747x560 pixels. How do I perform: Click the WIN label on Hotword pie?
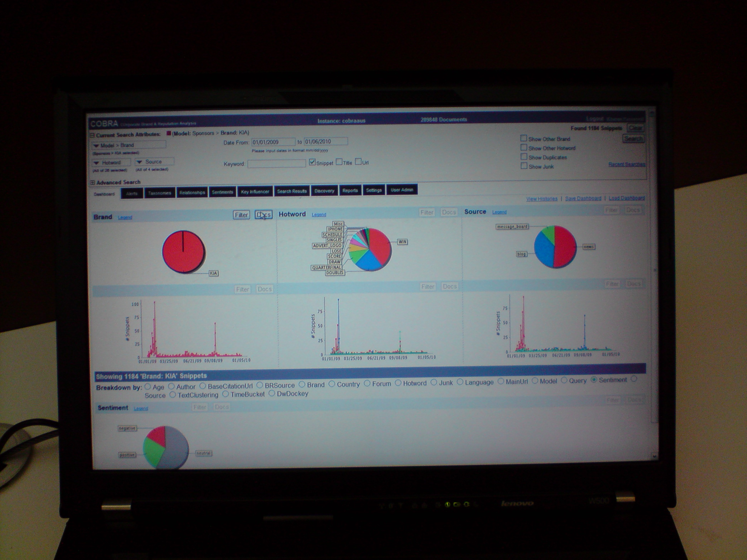[x=402, y=242]
